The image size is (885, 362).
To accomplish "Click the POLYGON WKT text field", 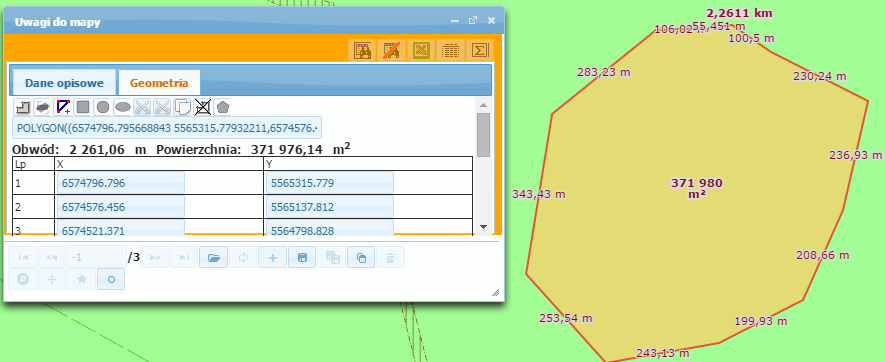I will point(167,128).
